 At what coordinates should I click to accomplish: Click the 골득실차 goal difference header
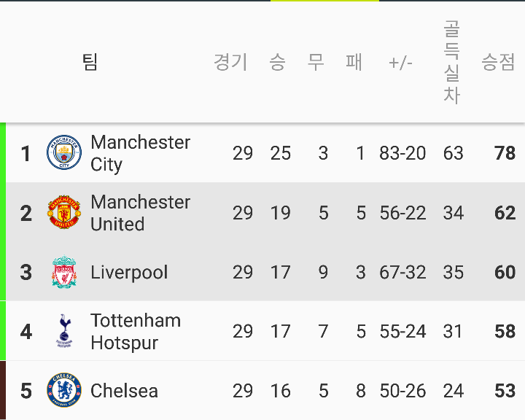(451, 62)
